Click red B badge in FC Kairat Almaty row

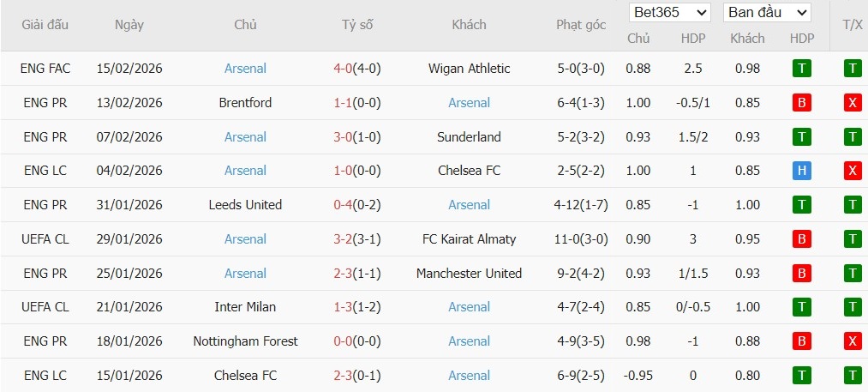[802, 239]
